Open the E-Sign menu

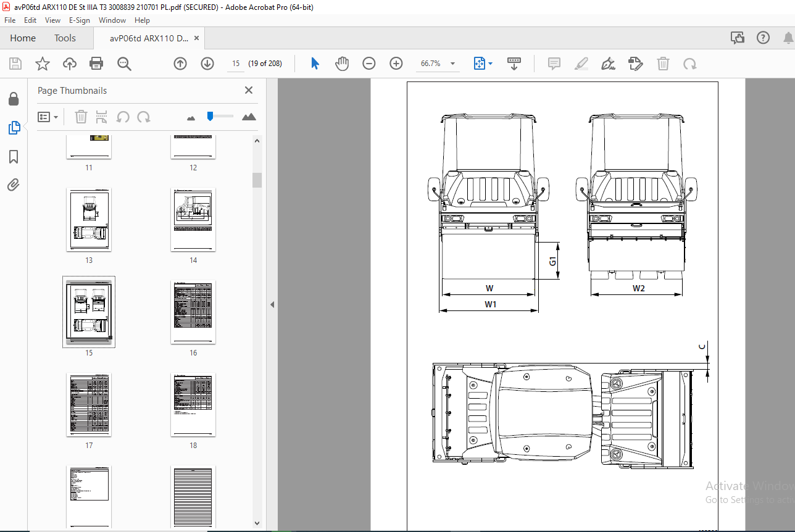[79, 20]
